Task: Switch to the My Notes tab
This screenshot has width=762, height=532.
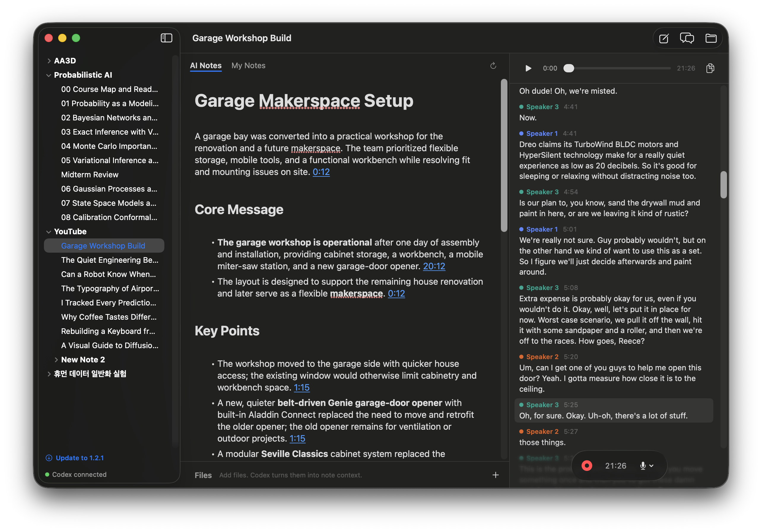Action: (x=248, y=66)
